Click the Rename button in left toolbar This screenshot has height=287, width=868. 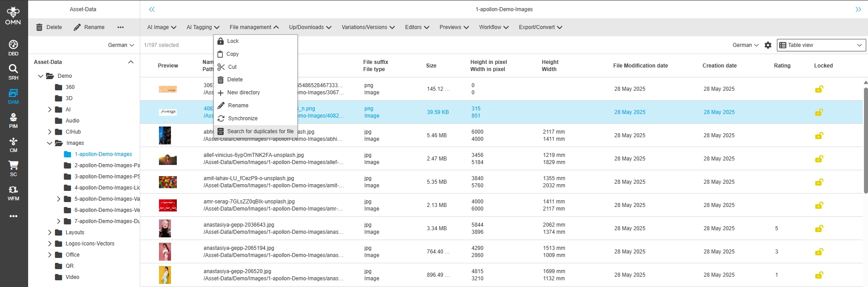click(x=89, y=27)
